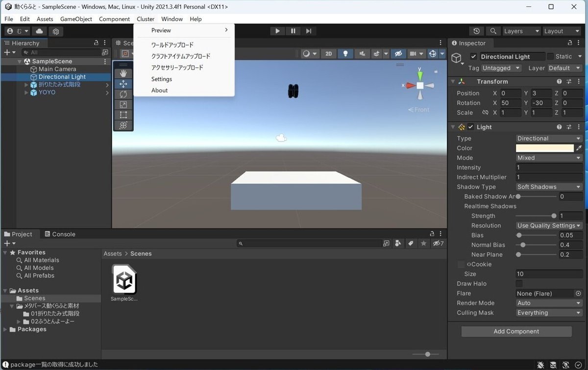Enable Draw Halo checkbox
Image resolution: width=588 pixels, height=370 pixels.
(x=519, y=283)
